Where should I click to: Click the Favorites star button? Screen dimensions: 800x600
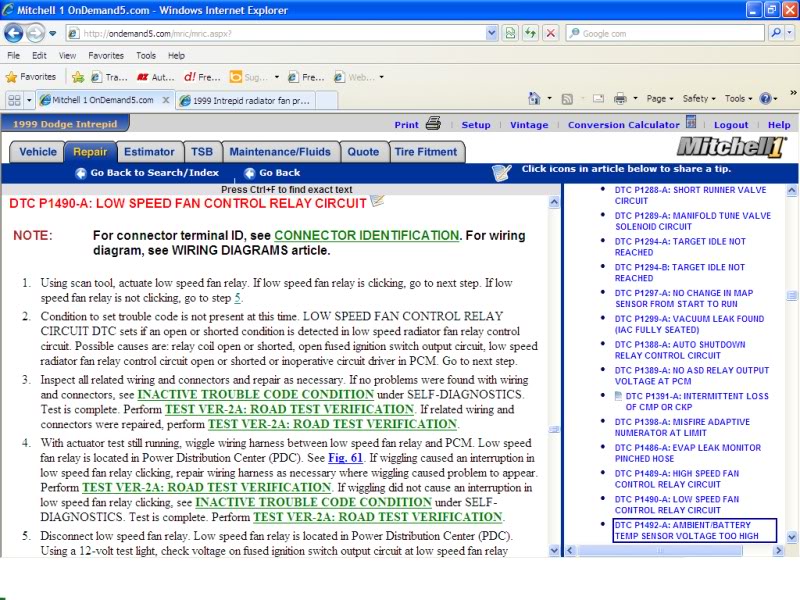(x=31, y=77)
